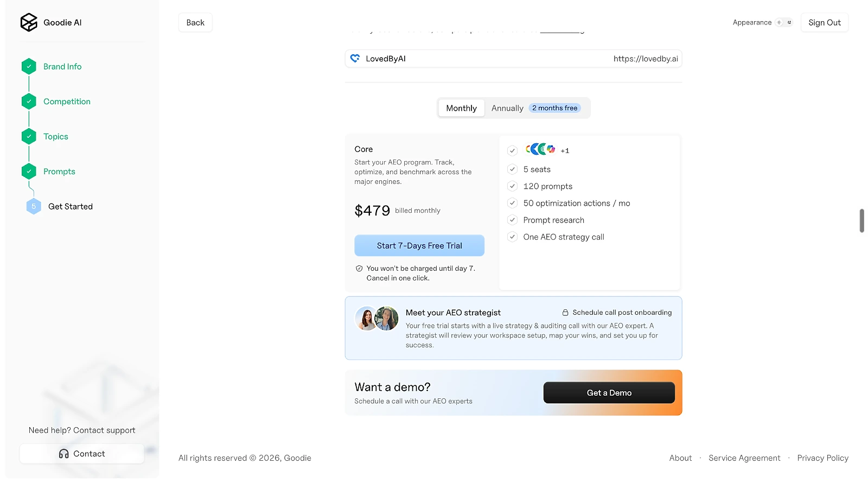Select the Get Started step

point(71,206)
